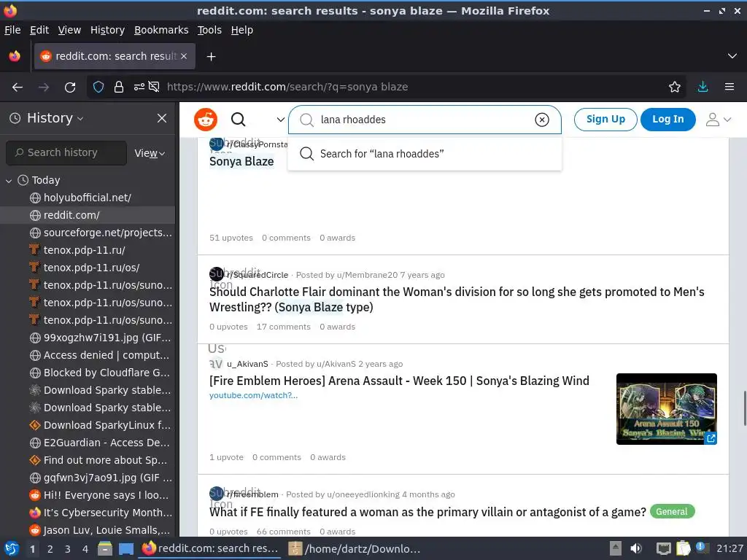Image resolution: width=747 pixels, height=560 pixels.
Task: Open E2Guardian - Access Denied history entry
Action: tap(88, 443)
